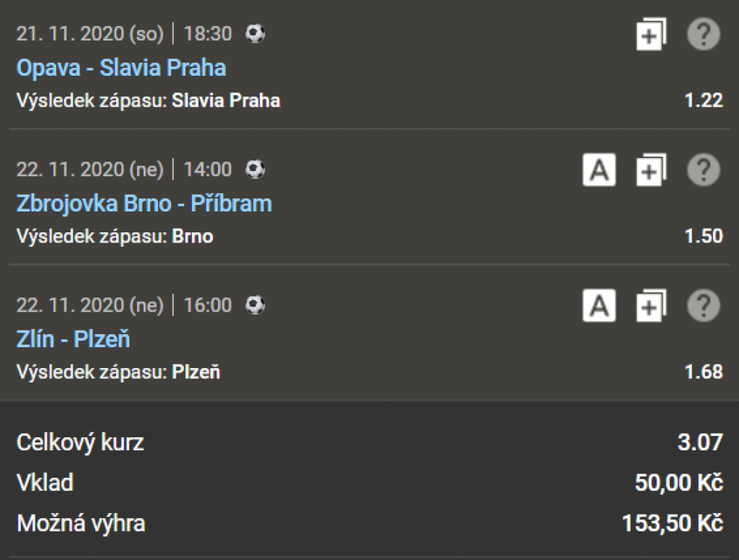Viewport: 739px width, 560px height.
Task: Click the Celkový kurz value 3.07
Action: click(x=700, y=442)
